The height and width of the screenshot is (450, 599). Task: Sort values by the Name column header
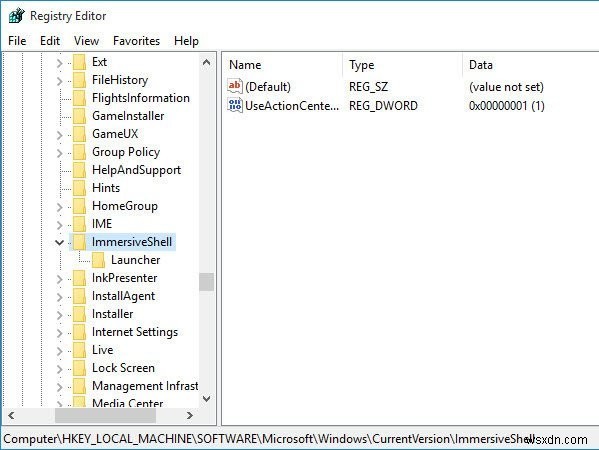[x=283, y=65]
